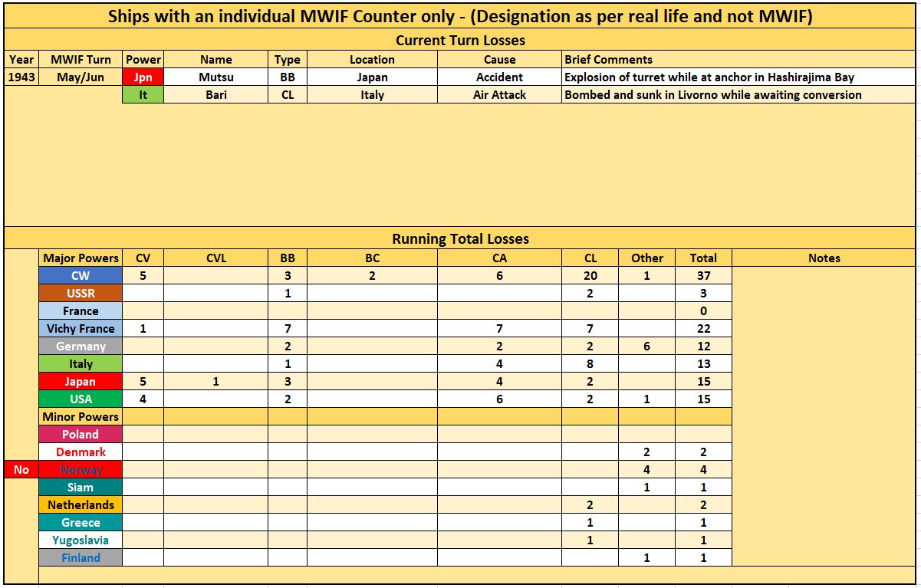Viewport: 921px width, 588px height.
Task: Select the spreadsheet title cell at the top
Action: point(460,16)
